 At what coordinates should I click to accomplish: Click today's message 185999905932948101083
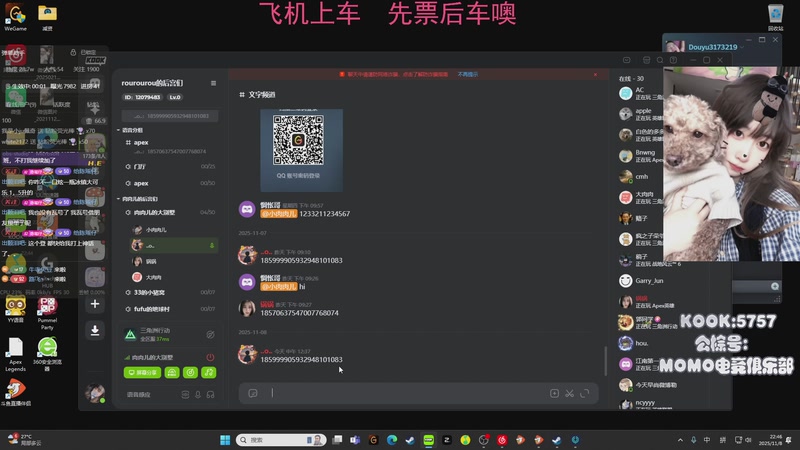coord(302,360)
